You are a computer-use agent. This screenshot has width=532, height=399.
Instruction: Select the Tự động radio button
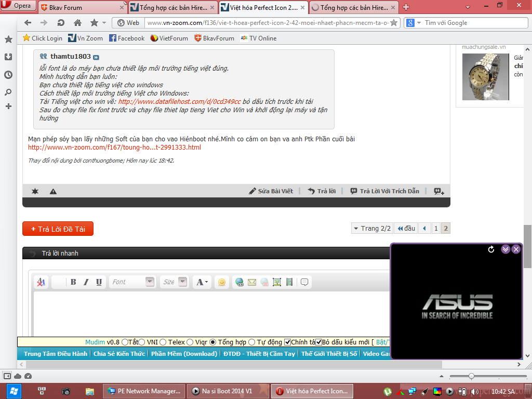click(252, 342)
